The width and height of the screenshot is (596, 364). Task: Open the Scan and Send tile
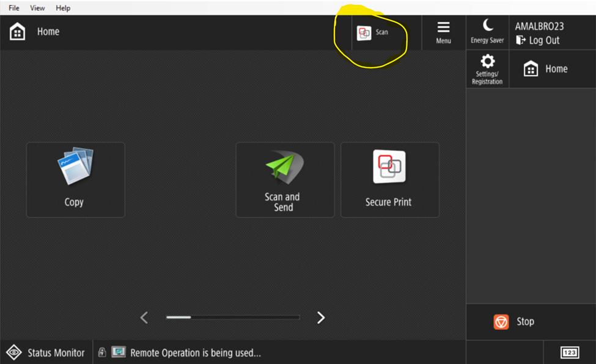(x=285, y=180)
